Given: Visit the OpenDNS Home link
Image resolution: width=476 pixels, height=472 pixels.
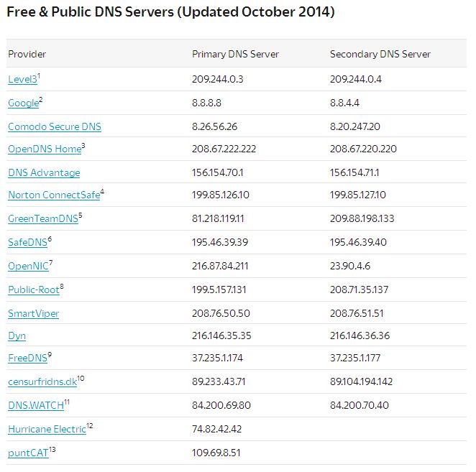Looking at the screenshot, I should point(45,149).
